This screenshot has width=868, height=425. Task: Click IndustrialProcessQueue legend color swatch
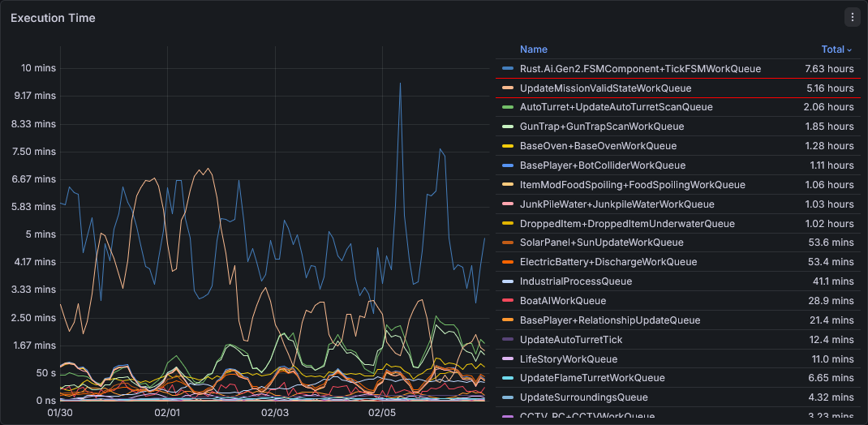(x=508, y=281)
